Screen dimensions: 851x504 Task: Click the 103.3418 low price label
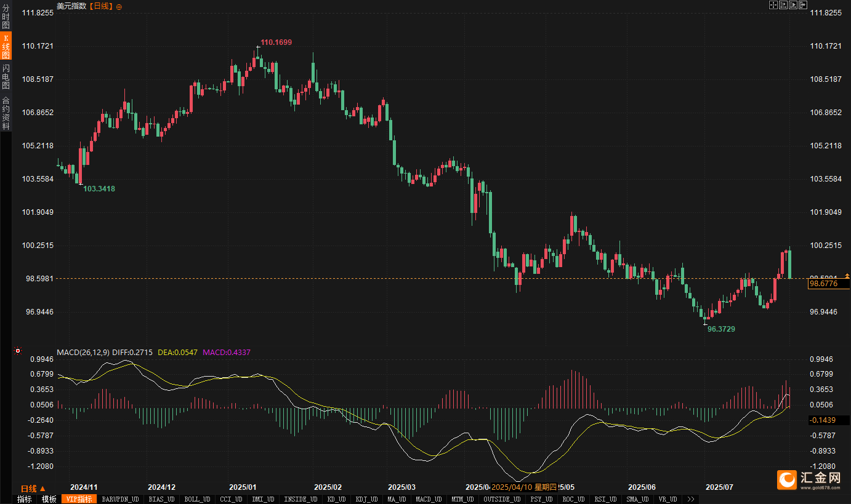click(99, 189)
